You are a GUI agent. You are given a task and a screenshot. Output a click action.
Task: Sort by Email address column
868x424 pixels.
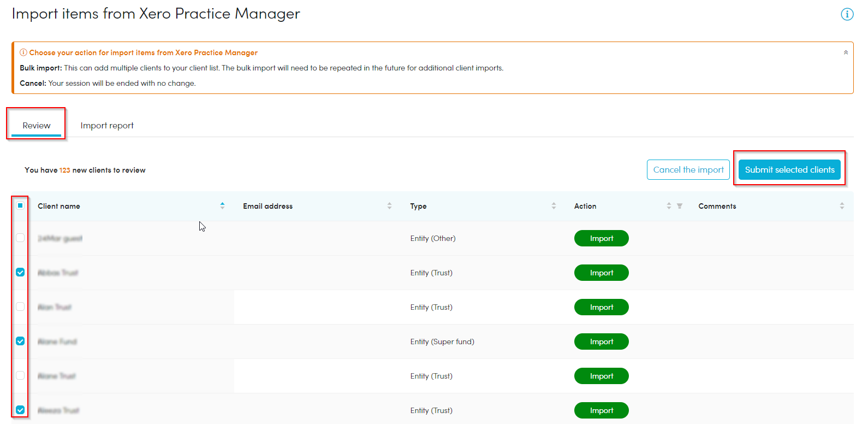pyautogui.click(x=389, y=206)
